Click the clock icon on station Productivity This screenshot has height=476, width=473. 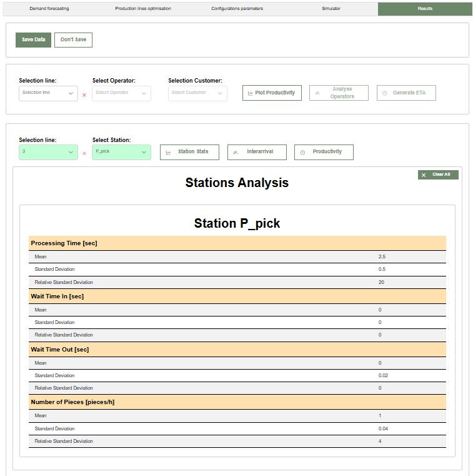click(x=302, y=152)
